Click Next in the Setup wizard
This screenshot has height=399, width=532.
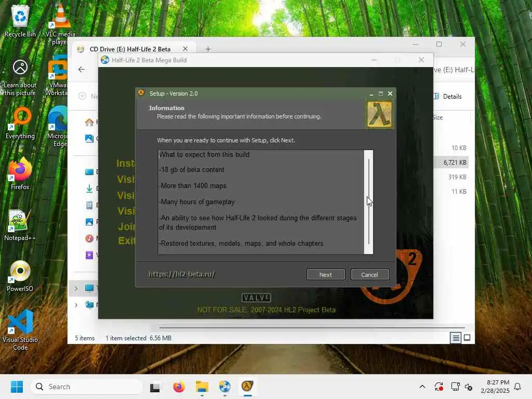tap(325, 274)
